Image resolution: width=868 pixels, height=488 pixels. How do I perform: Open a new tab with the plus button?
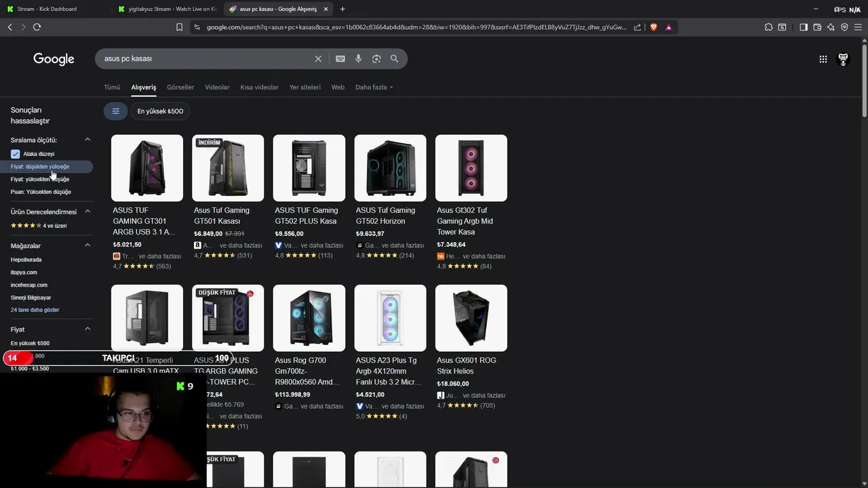[342, 9]
